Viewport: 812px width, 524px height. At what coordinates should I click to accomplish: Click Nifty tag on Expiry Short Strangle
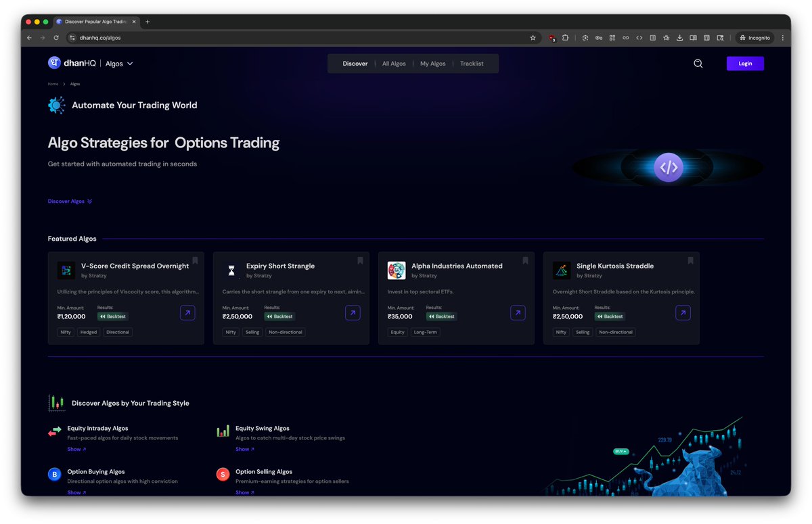point(231,332)
